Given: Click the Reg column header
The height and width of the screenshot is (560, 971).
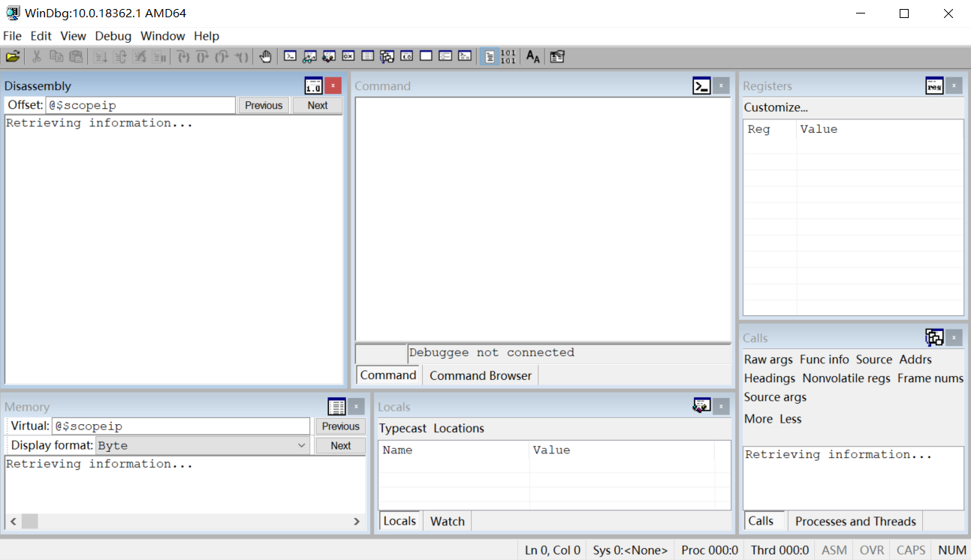Looking at the screenshot, I should (x=770, y=129).
